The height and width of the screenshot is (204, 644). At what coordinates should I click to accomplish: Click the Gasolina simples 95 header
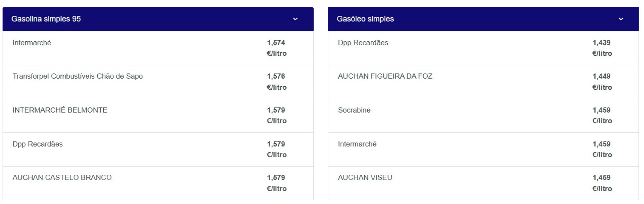tap(46, 19)
